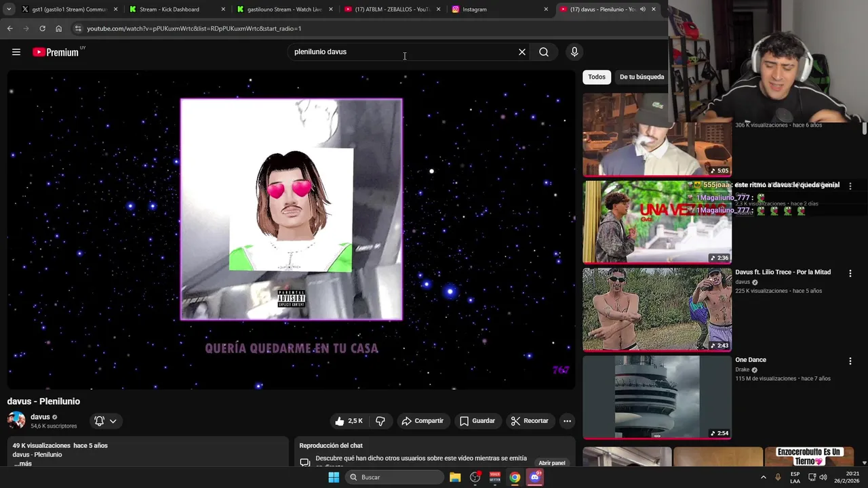Open the davus channel name link

(x=40, y=417)
